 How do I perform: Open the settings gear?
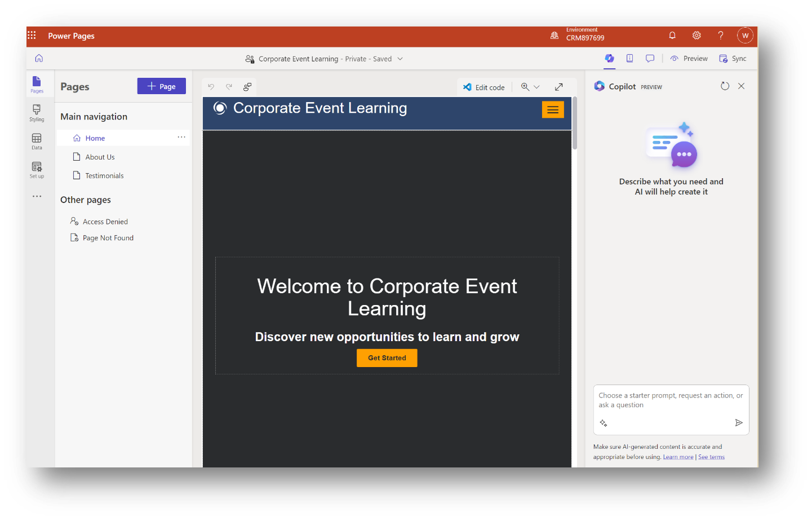point(696,36)
